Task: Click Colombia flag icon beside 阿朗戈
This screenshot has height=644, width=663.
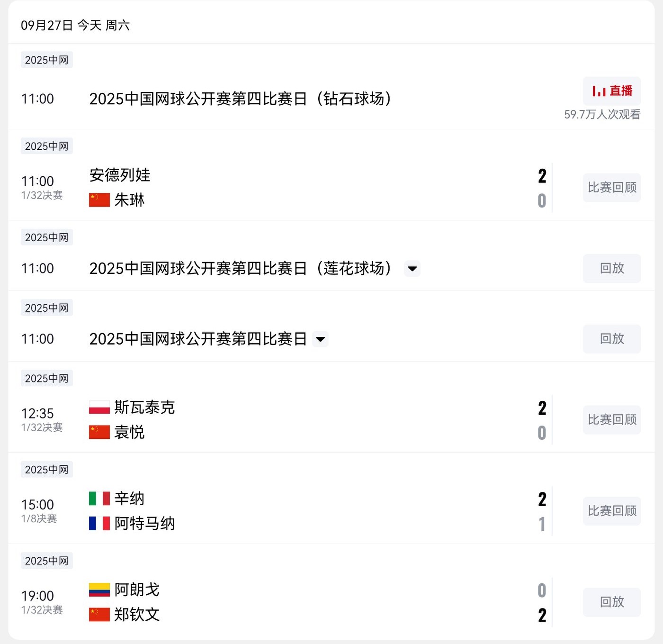Action: [99, 590]
